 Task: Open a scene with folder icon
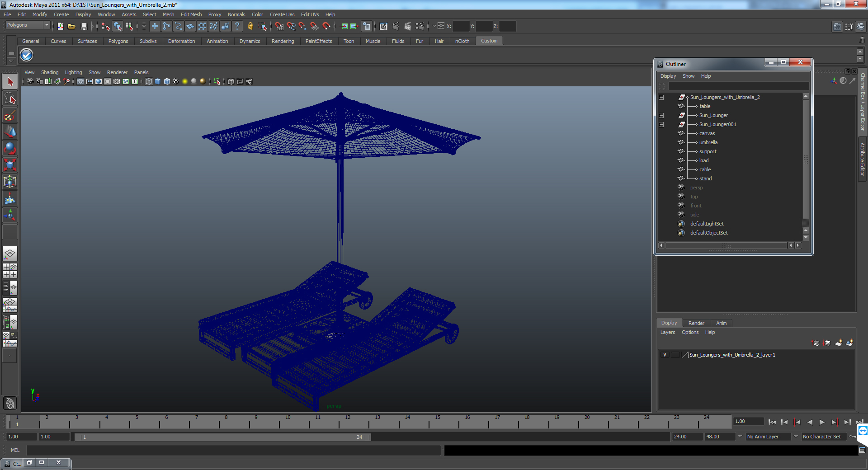pos(71,26)
